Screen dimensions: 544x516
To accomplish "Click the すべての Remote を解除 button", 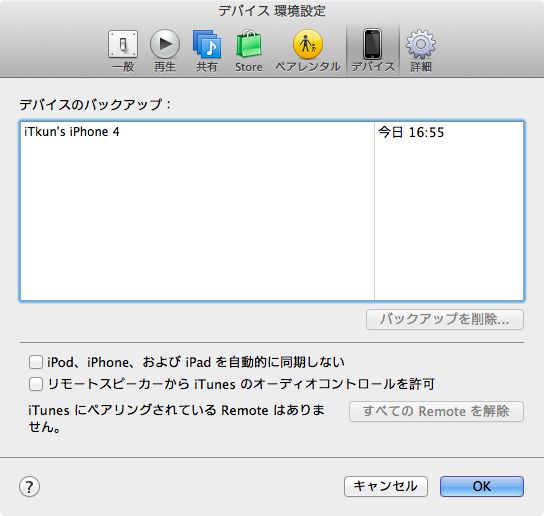I will point(436,411).
